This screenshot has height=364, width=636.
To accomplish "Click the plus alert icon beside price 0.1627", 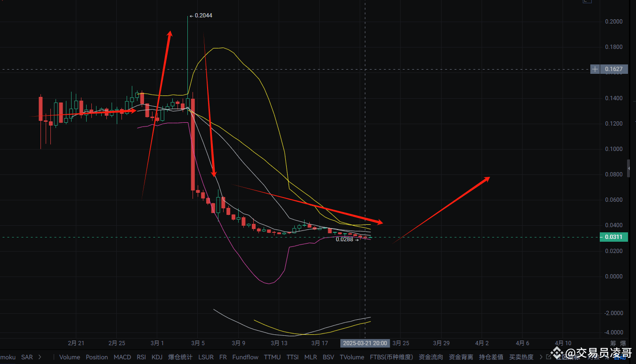I will [595, 69].
